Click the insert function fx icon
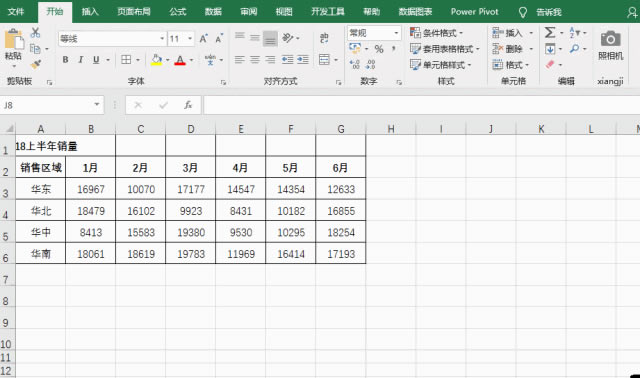This screenshot has height=378, width=640. pos(188,105)
